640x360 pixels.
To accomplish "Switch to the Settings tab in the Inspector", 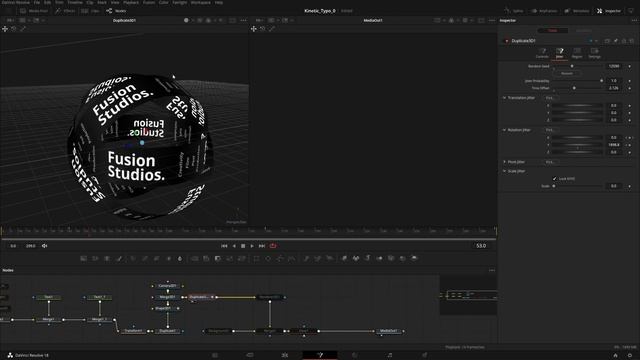I will [594, 53].
